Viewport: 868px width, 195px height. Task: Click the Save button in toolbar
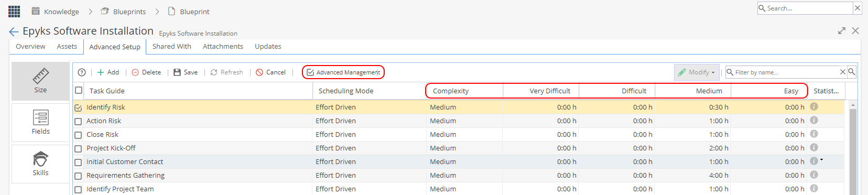tap(186, 72)
